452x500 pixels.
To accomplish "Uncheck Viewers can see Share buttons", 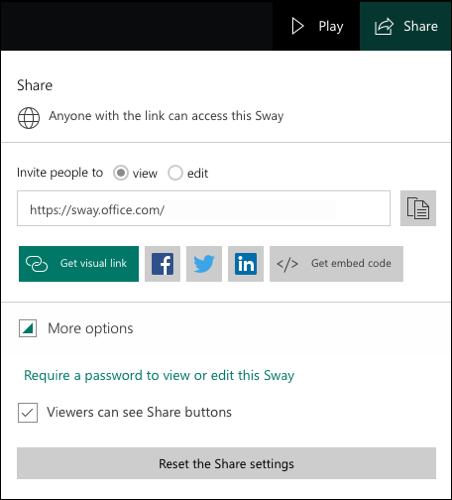I will click(x=28, y=413).
